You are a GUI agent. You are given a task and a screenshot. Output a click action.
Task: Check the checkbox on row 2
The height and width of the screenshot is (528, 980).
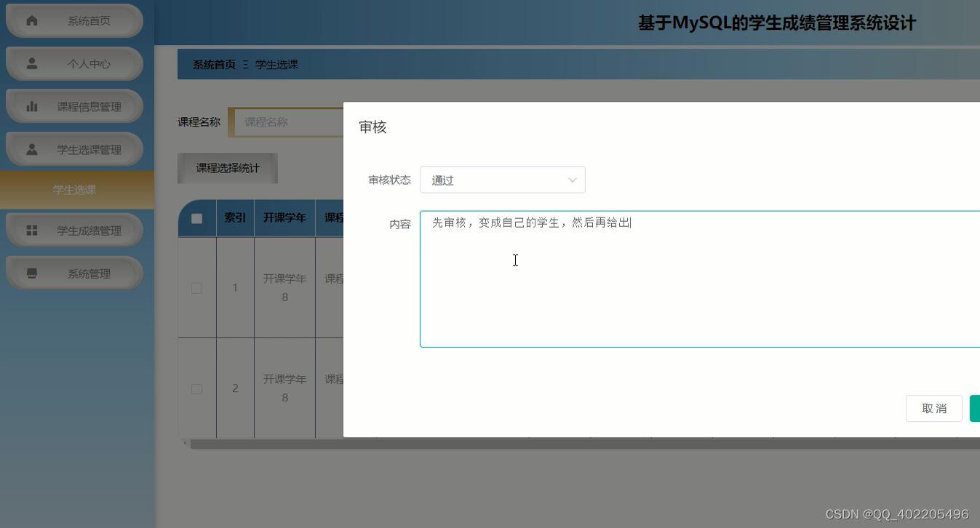(196, 389)
